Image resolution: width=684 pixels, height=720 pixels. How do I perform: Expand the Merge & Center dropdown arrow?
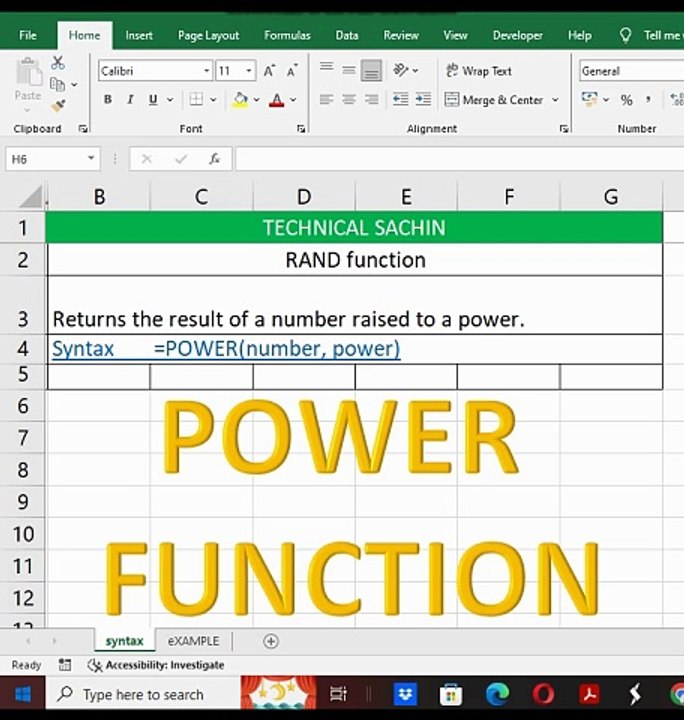[x=555, y=100]
